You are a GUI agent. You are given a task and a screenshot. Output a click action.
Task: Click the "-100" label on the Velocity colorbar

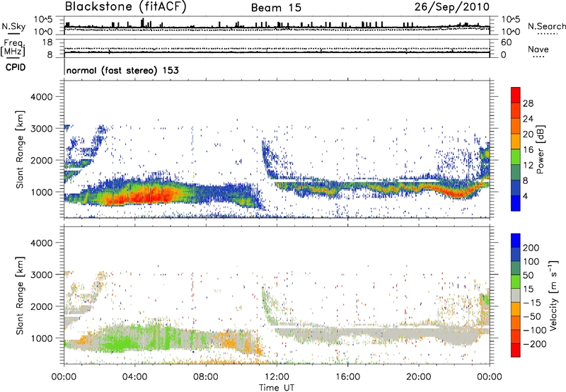[x=534, y=330]
